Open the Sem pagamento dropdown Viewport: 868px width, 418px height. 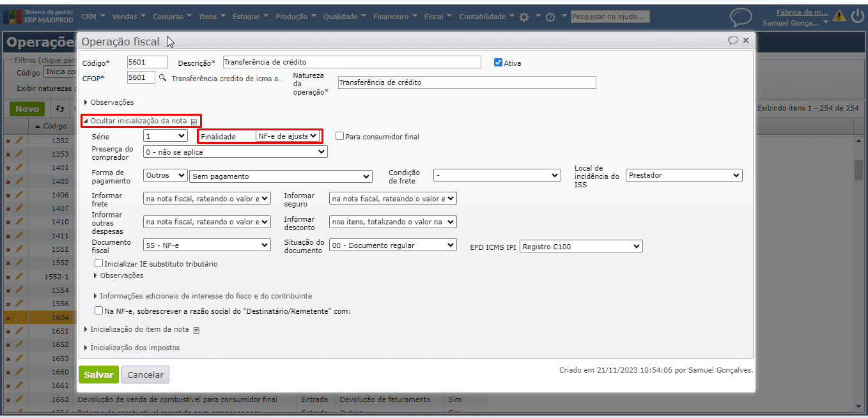(x=281, y=176)
